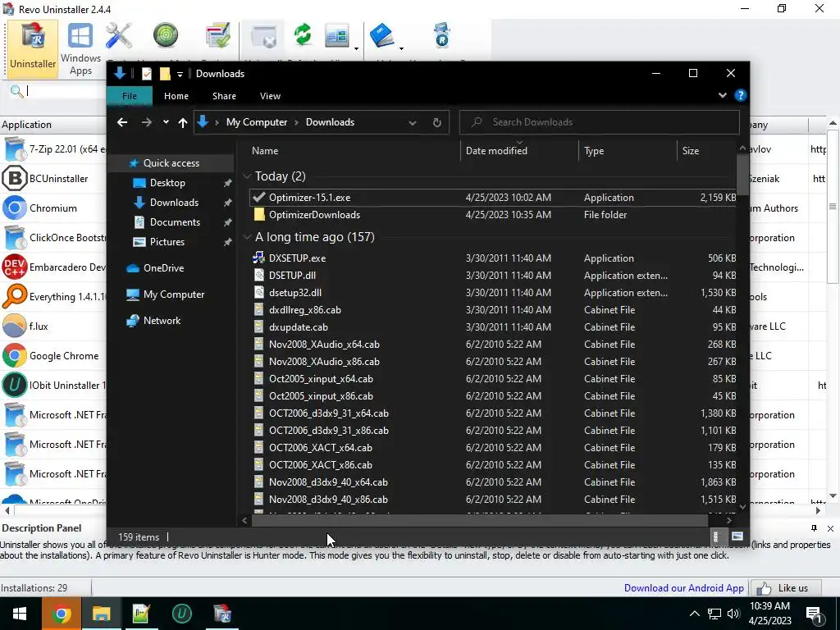The height and width of the screenshot is (630, 840).
Task: Open Explorer help question mark icon
Action: click(x=741, y=95)
